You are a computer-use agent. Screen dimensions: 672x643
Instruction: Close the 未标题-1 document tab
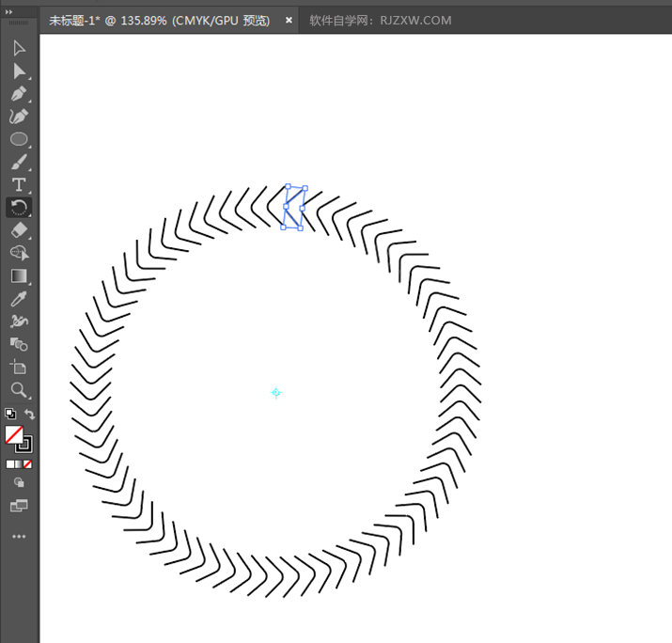[x=289, y=20]
